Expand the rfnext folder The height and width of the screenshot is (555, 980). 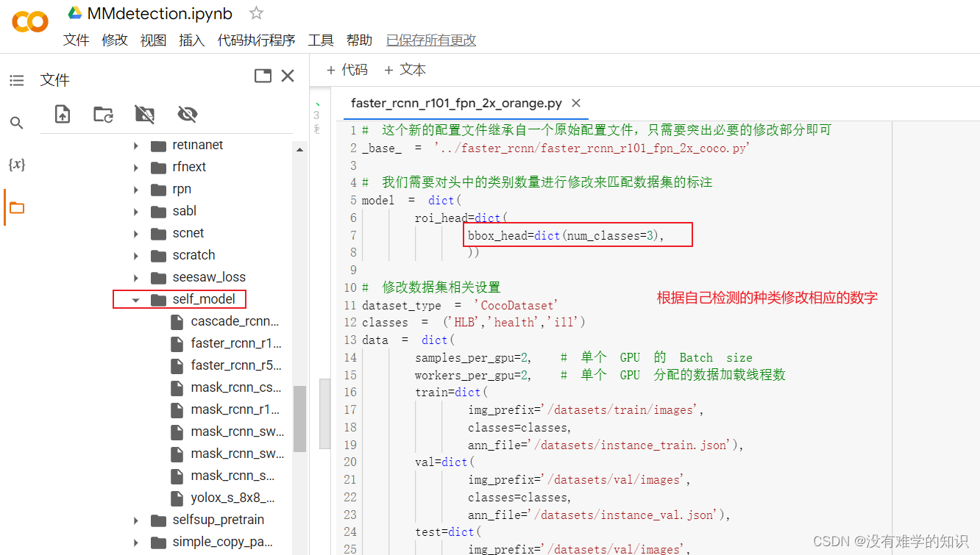point(136,168)
